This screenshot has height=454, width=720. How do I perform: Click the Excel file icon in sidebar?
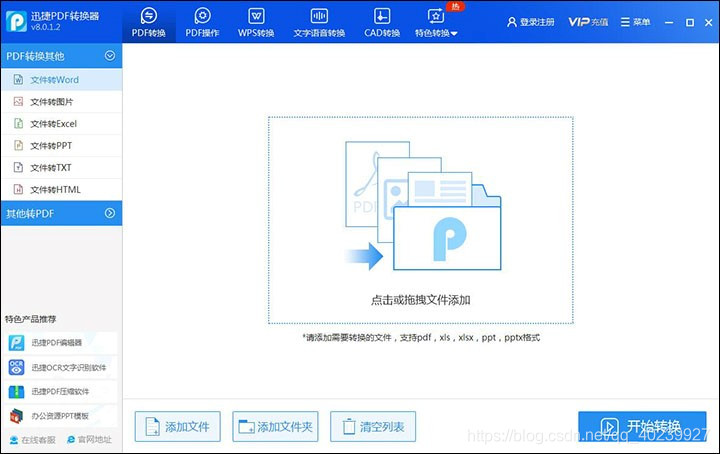pos(18,123)
